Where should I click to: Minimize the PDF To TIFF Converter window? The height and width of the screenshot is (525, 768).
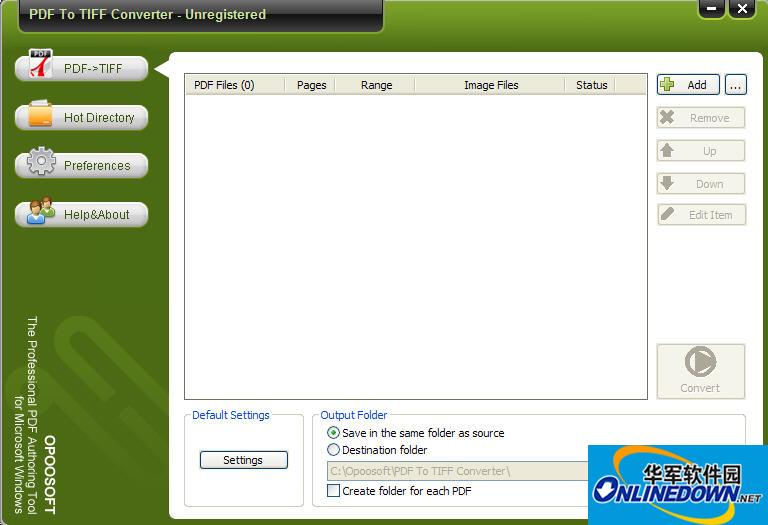click(711, 8)
